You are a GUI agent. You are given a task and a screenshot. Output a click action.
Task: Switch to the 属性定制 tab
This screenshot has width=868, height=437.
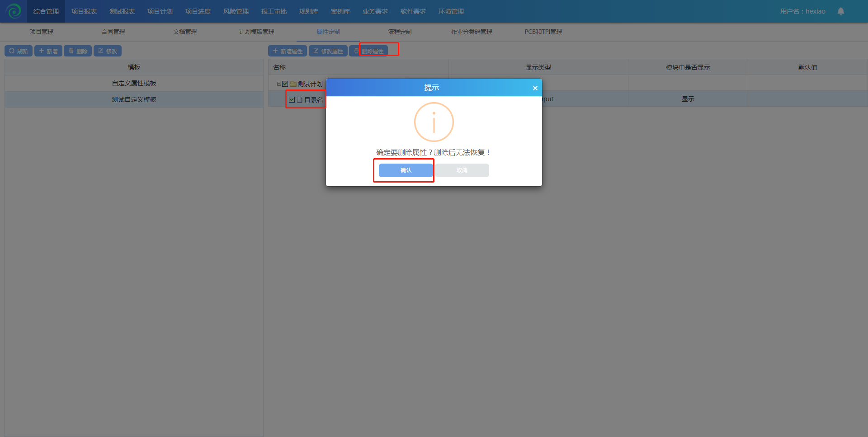tap(328, 32)
